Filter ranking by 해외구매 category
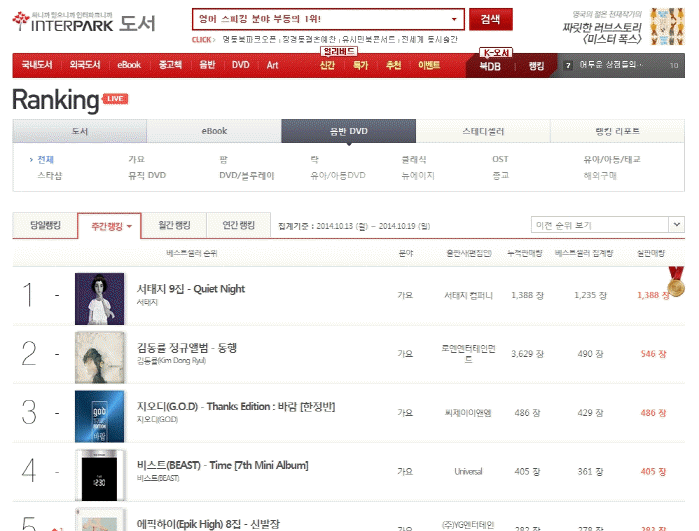Image resolution: width=699 pixels, height=531 pixels. tap(600, 176)
